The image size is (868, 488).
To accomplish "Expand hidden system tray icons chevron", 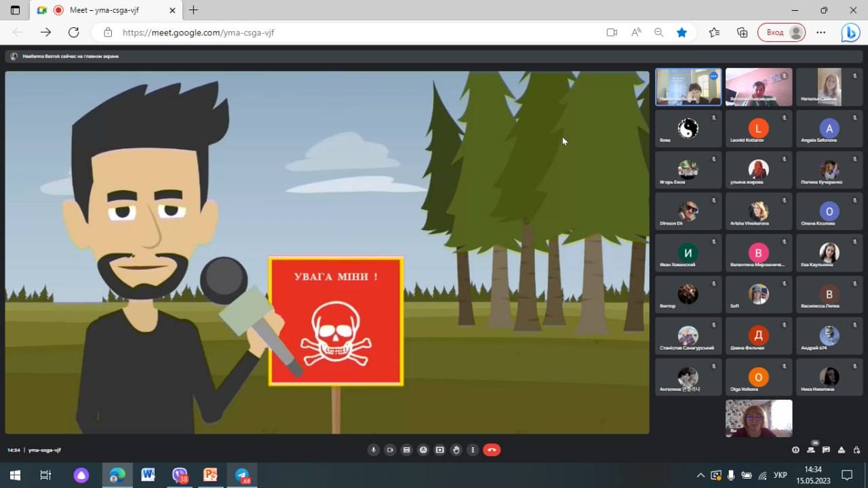I will (701, 475).
